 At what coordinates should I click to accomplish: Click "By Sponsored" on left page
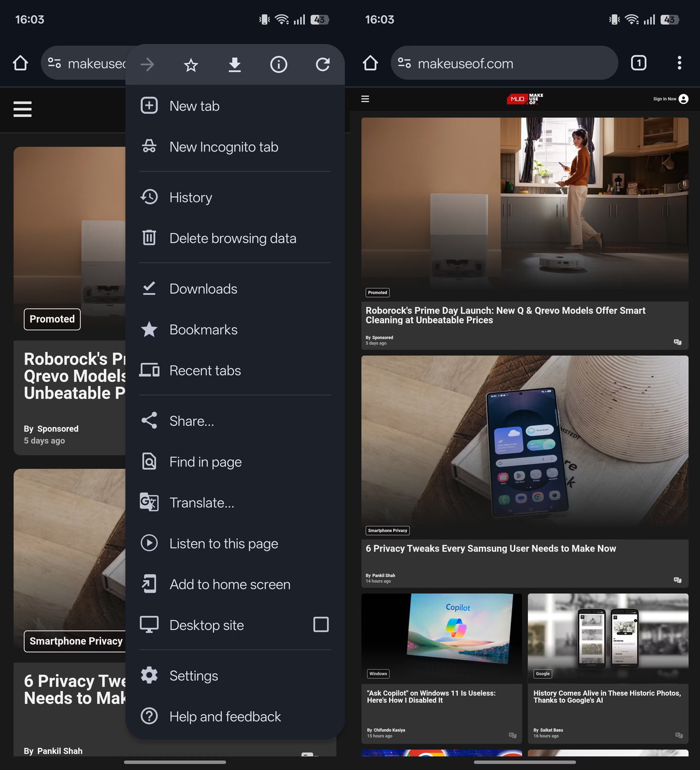[x=51, y=429]
